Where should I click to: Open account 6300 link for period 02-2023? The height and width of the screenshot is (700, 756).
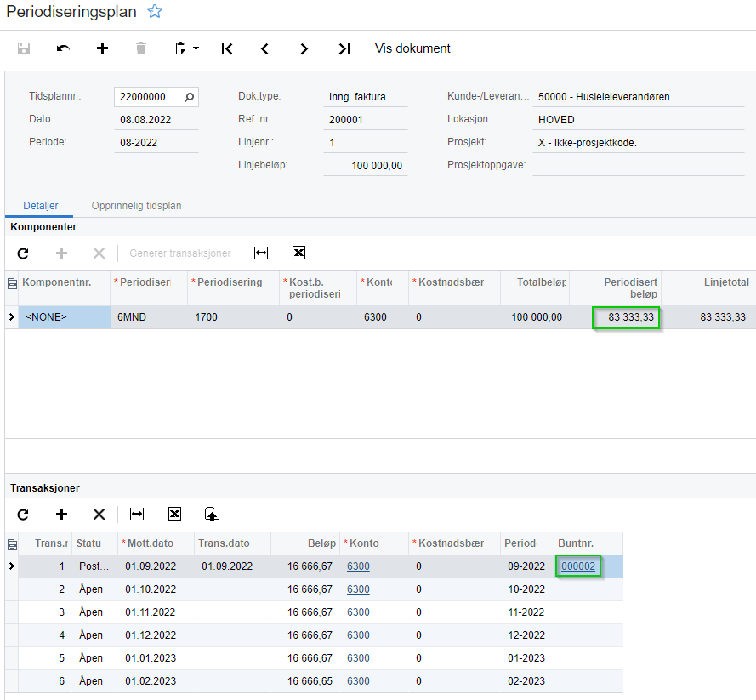point(358,681)
